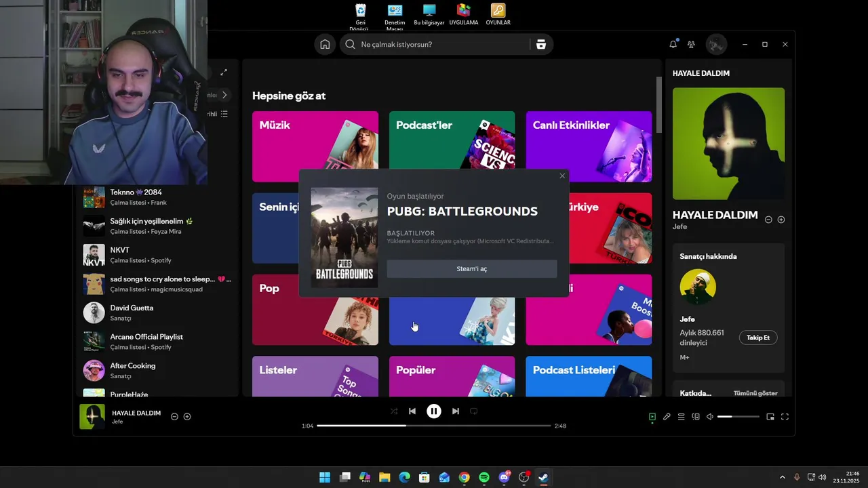Show lyrics with the microphone icon

(667, 417)
